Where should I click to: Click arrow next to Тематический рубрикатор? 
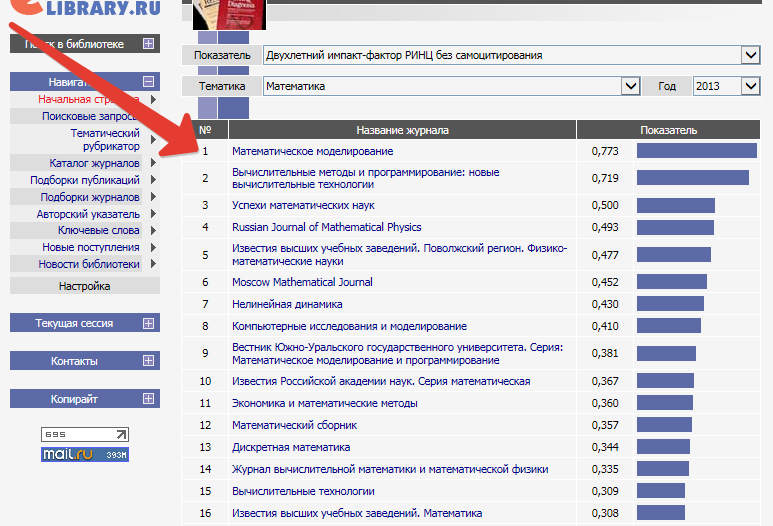[x=153, y=140]
